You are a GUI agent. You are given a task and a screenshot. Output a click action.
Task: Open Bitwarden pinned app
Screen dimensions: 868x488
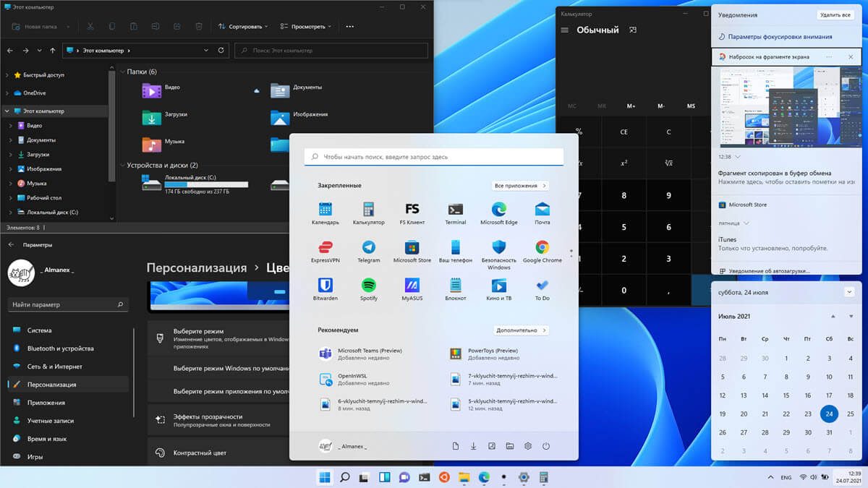point(325,288)
